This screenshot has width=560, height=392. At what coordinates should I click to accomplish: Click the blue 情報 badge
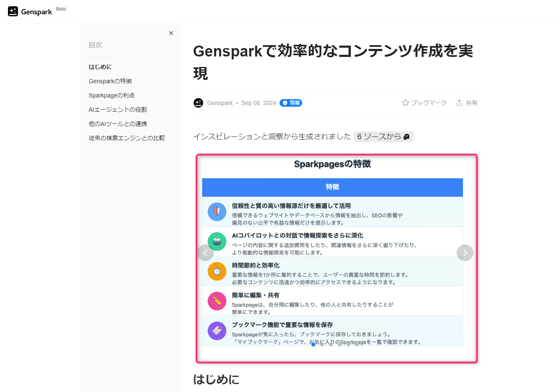tap(291, 103)
